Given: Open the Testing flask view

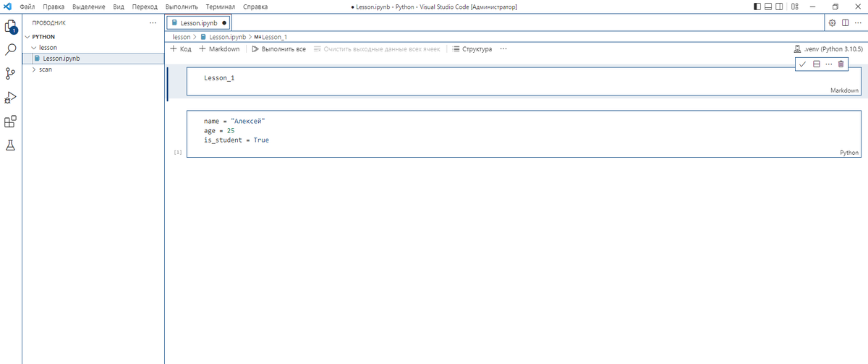Looking at the screenshot, I should pos(11,145).
